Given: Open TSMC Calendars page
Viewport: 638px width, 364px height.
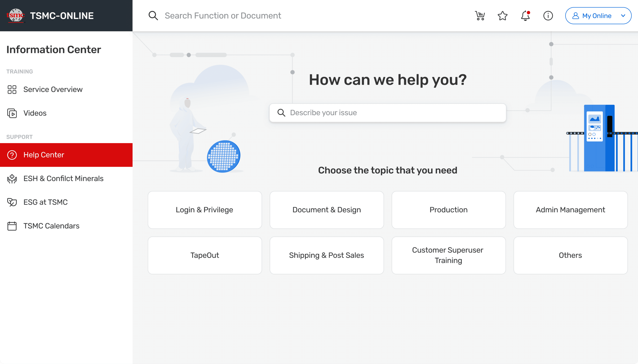Looking at the screenshot, I should [x=66, y=226].
